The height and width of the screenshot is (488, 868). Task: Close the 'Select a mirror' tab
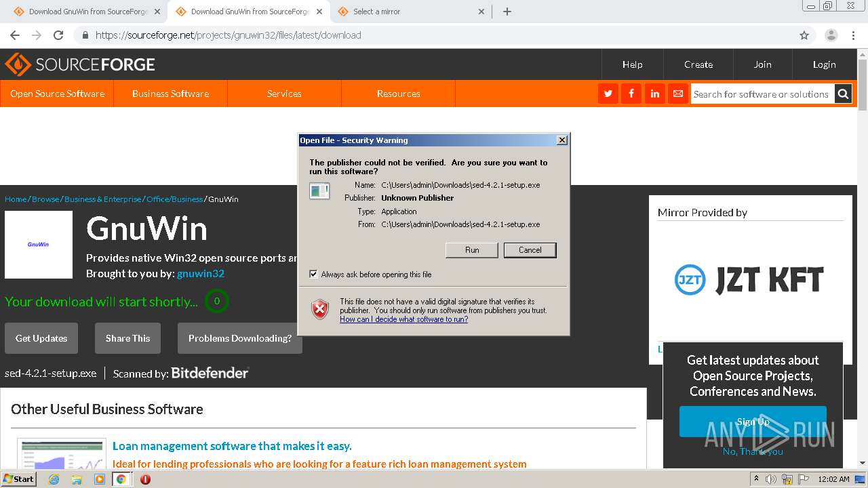click(x=481, y=12)
